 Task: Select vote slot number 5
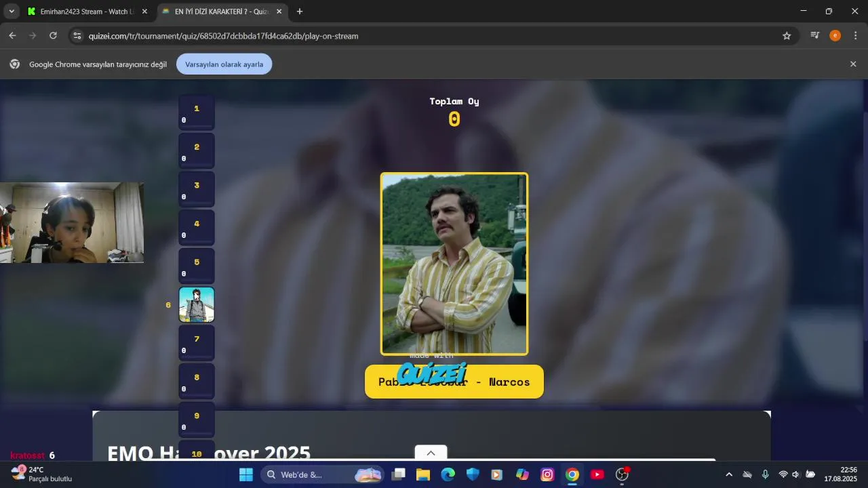[197, 266]
